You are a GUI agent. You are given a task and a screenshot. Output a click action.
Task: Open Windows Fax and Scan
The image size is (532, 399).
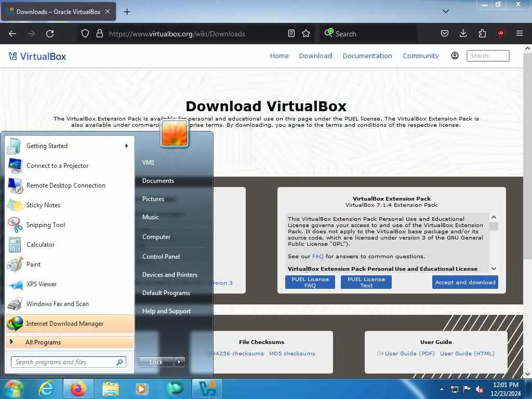tap(70, 303)
